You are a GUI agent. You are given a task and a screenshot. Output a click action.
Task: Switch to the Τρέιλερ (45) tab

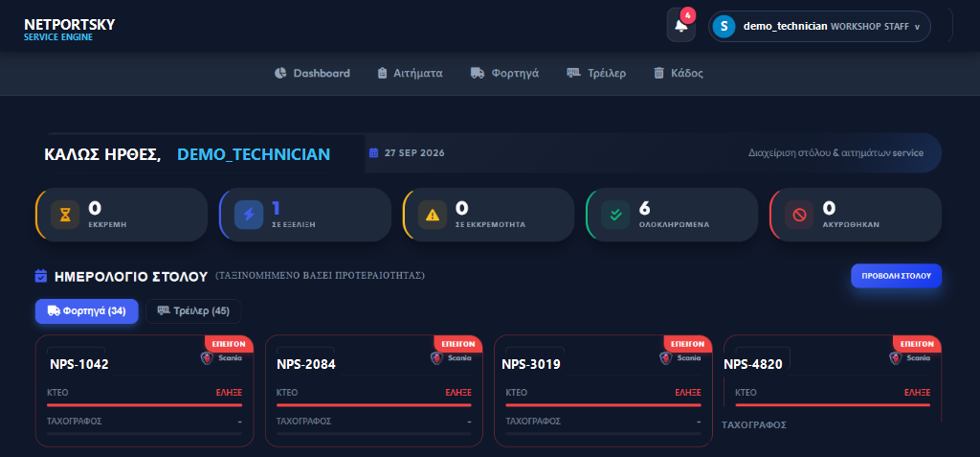click(x=193, y=311)
